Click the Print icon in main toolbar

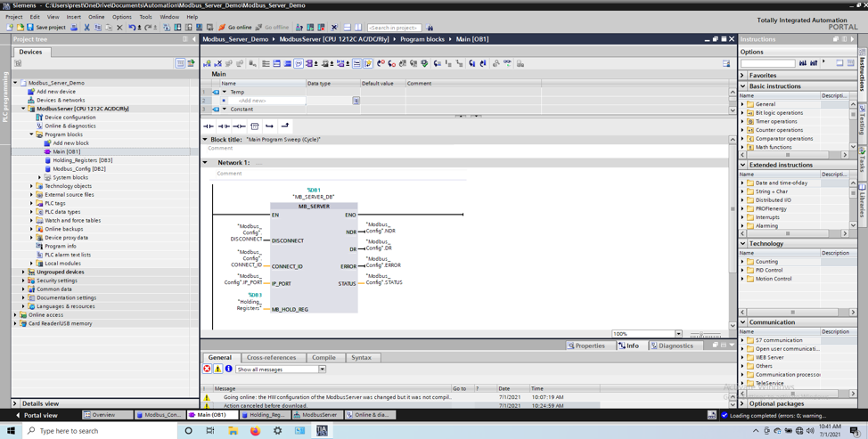[x=74, y=27]
